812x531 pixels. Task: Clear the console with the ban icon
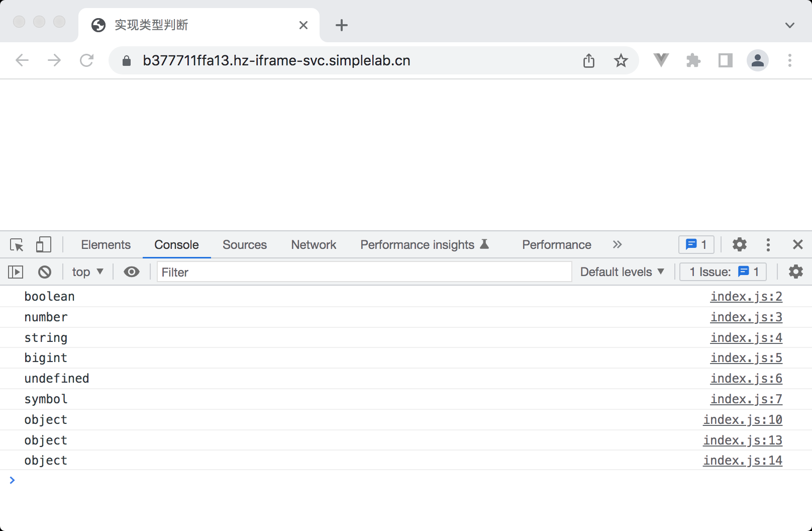pyautogui.click(x=45, y=272)
